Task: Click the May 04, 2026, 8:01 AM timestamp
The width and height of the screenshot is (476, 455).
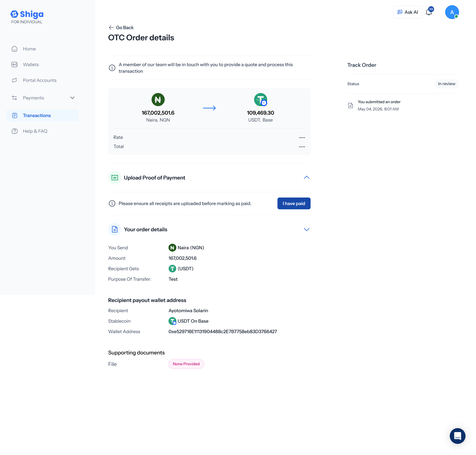Action: coord(378,109)
